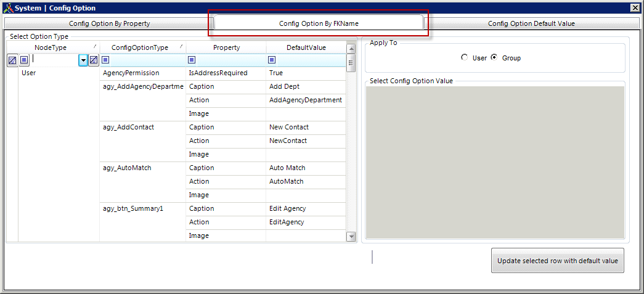Viewport: 644px width, 294px height.
Task: Click the NewContact action value cell
Action: [x=306, y=141]
